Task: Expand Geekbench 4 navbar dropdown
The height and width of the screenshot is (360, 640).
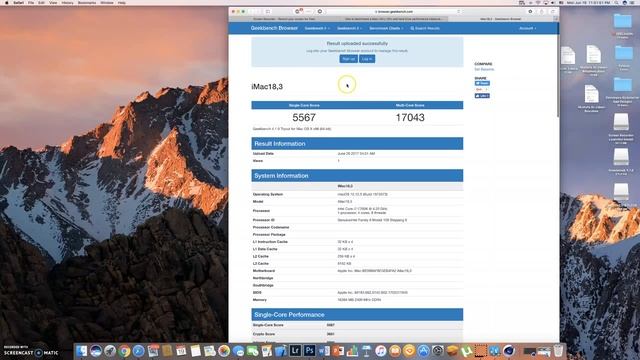Action: [x=317, y=28]
